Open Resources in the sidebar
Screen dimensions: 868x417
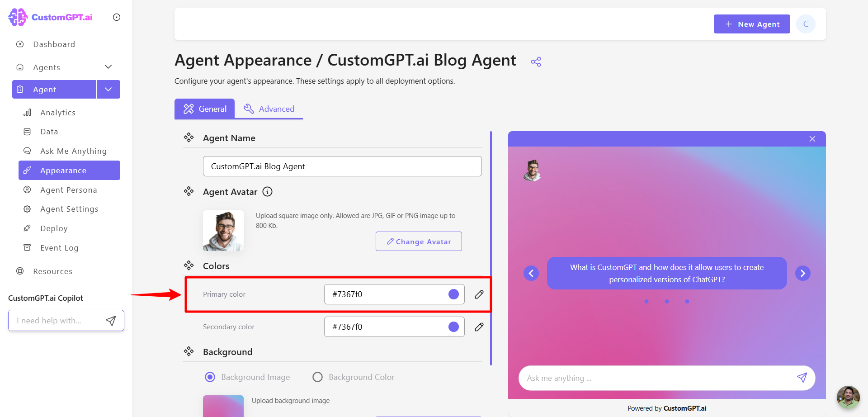point(52,271)
